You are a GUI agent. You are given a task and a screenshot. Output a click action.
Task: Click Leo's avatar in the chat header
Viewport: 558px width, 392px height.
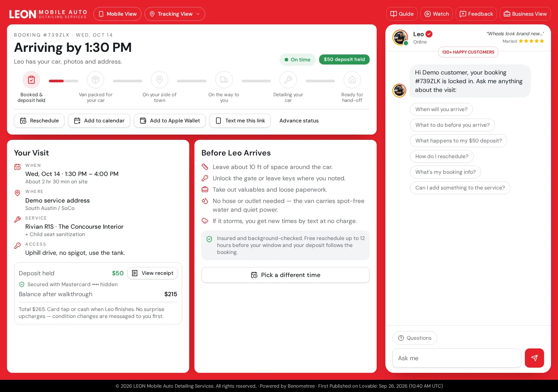400,37
